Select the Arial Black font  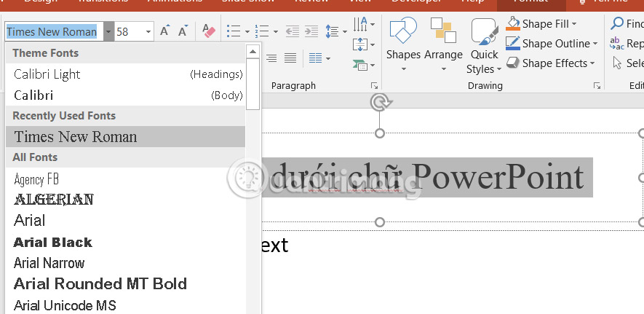point(126,242)
